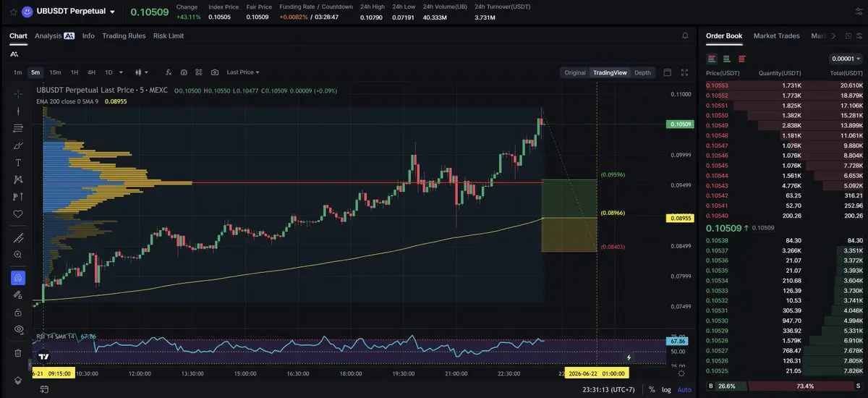The width and height of the screenshot is (868, 398).
Task: Click the price alert bell icon
Action: point(685,35)
